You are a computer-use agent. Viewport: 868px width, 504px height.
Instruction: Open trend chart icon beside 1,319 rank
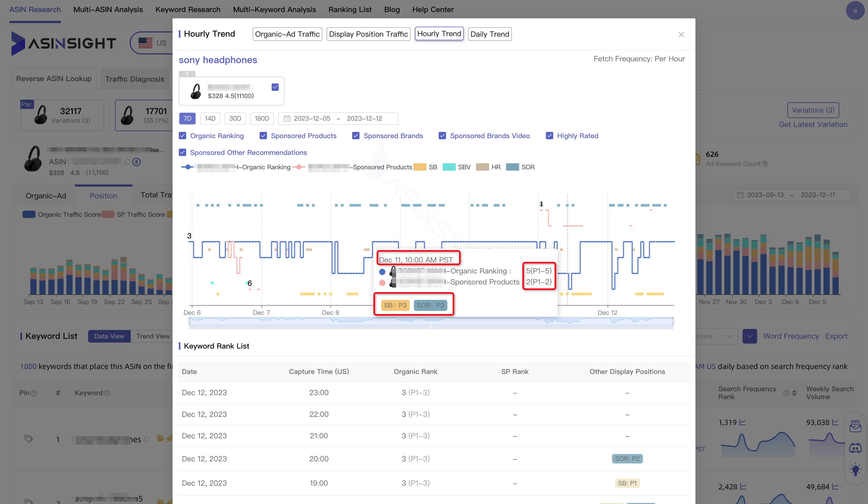point(742,422)
